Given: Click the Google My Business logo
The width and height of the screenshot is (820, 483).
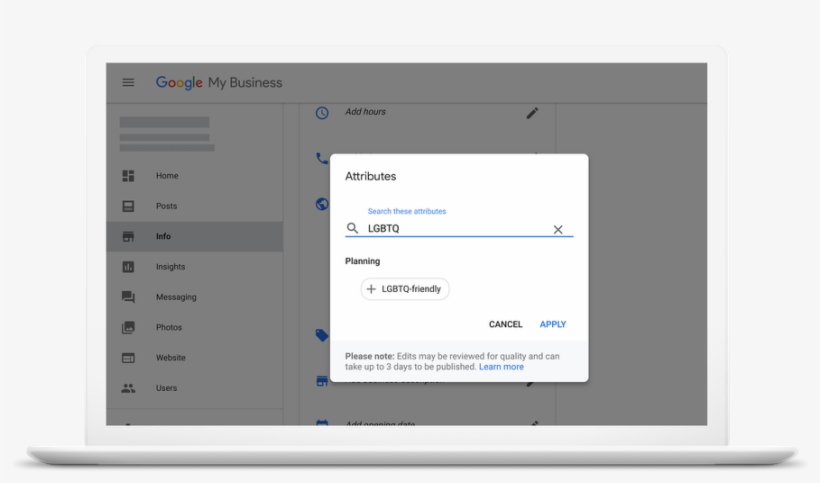Looking at the screenshot, I should (219, 83).
